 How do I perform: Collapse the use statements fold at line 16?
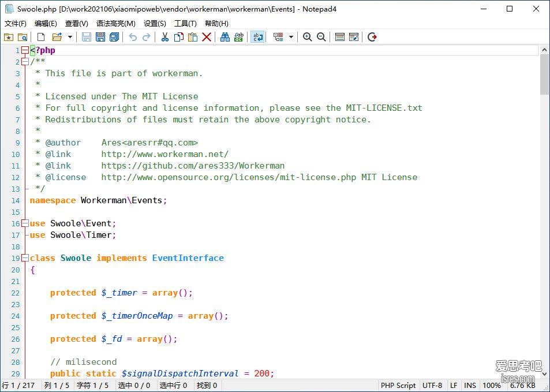click(x=25, y=223)
